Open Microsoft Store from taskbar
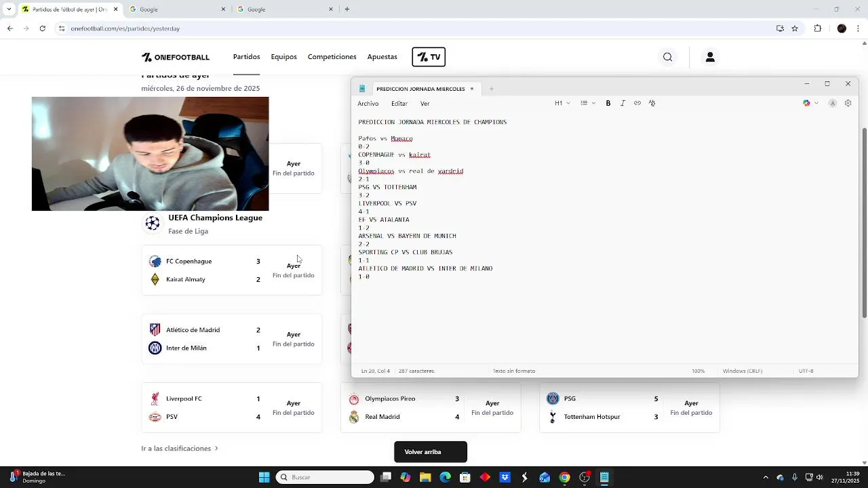 (465, 477)
